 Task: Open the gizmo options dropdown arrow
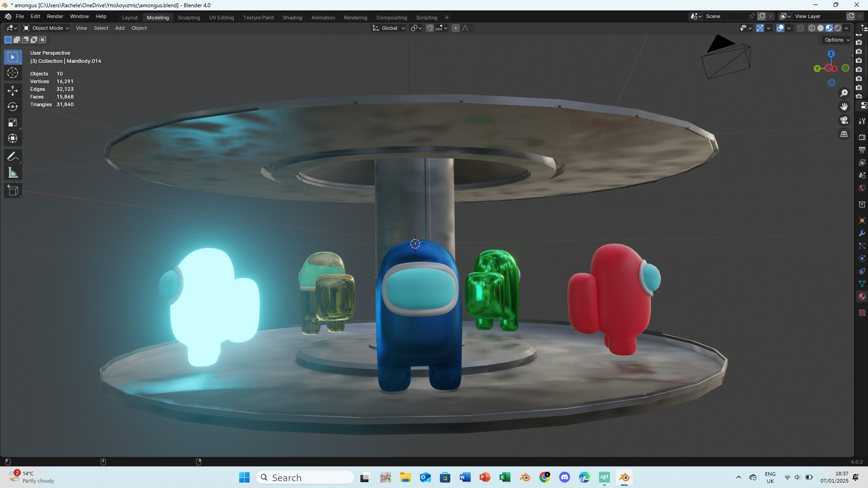click(769, 28)
